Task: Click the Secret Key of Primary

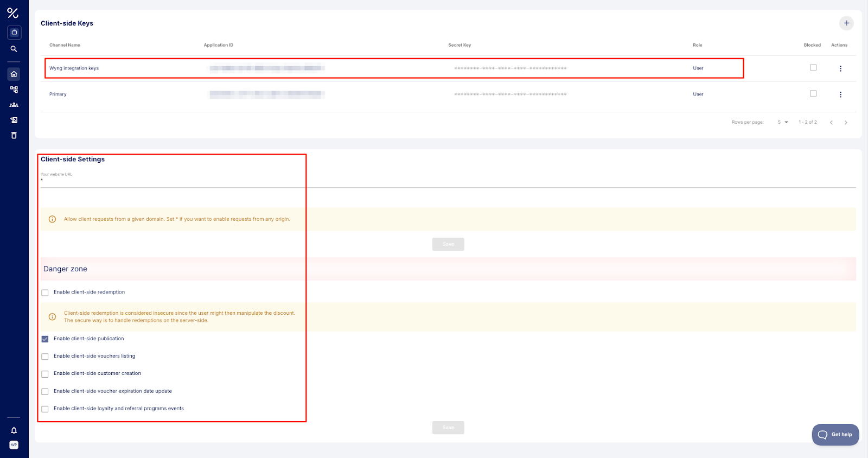Action: [510, 94]
